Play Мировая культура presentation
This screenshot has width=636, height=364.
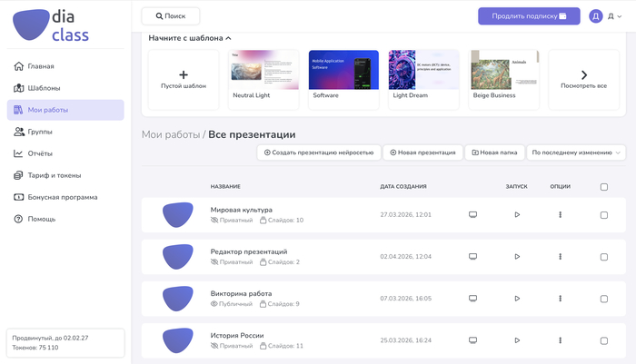coord(517,215)
